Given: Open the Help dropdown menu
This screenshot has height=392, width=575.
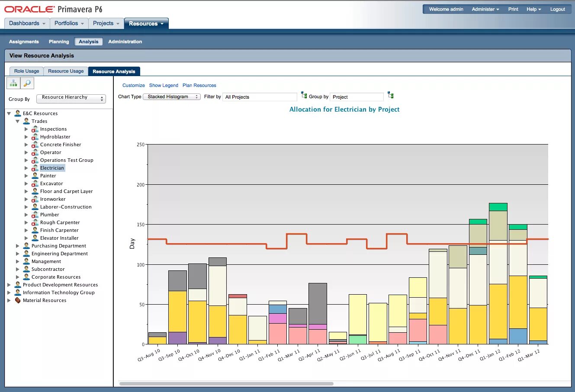Looking at the screenshot, I should 533,9.
